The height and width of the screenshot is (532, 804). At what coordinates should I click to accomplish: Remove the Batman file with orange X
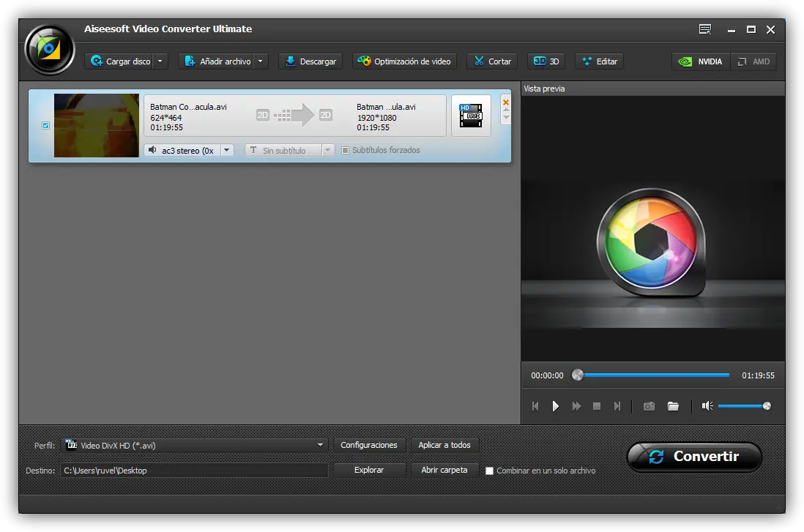click(x=505, y=102)
